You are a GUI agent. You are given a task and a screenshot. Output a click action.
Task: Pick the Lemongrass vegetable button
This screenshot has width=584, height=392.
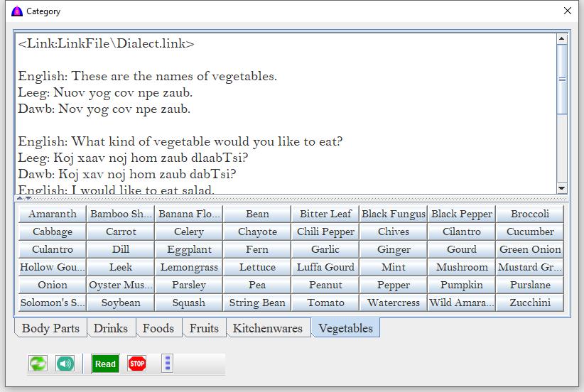pos(189,267)
